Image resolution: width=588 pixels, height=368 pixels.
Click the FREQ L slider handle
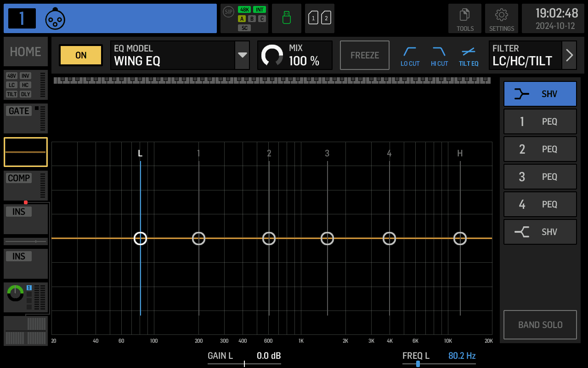418,363
